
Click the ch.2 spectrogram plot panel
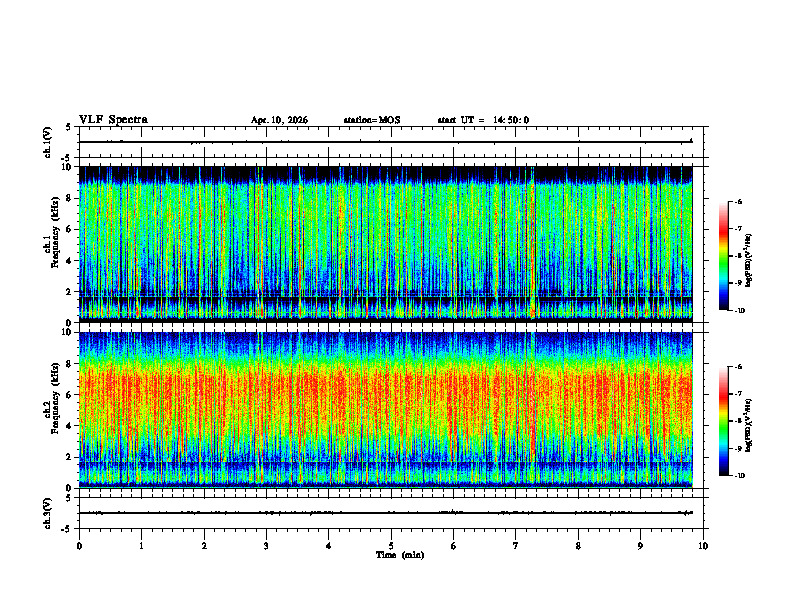coord(385,410)
